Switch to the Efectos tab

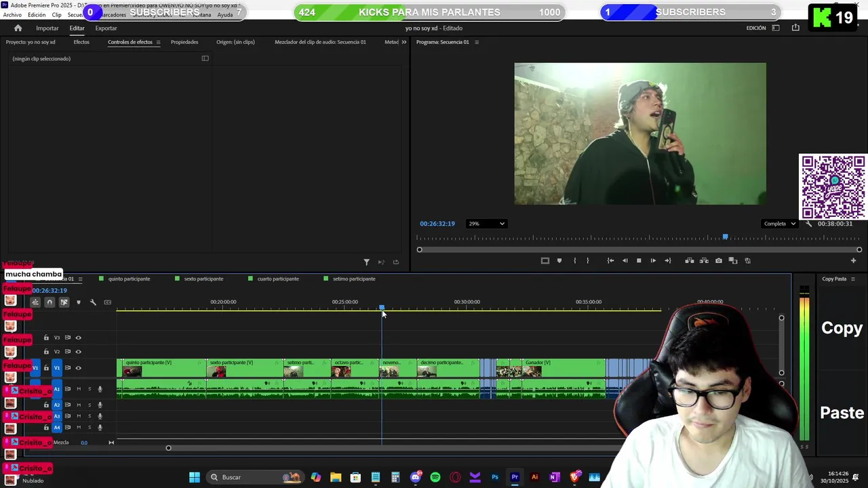tap(81, 42)
